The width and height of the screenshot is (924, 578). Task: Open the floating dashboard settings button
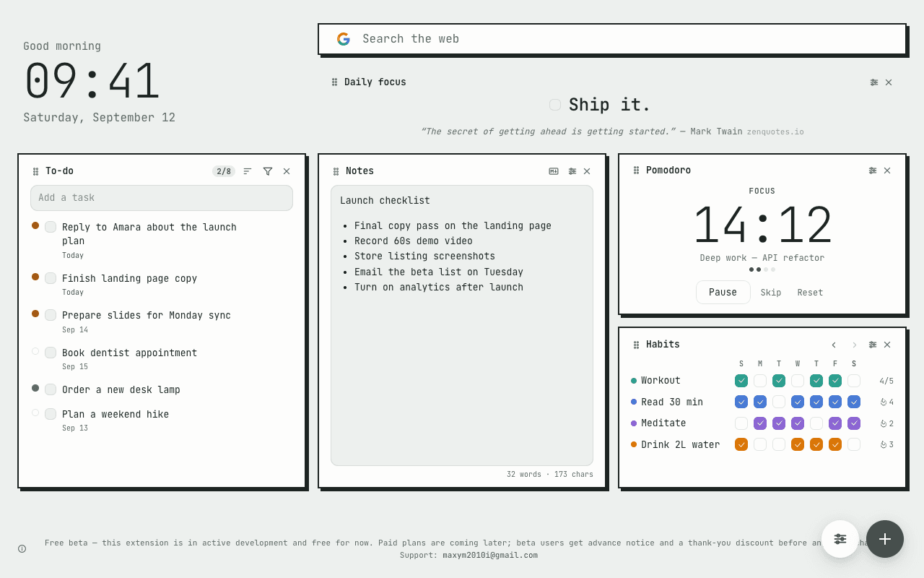[x=840, y=539]
